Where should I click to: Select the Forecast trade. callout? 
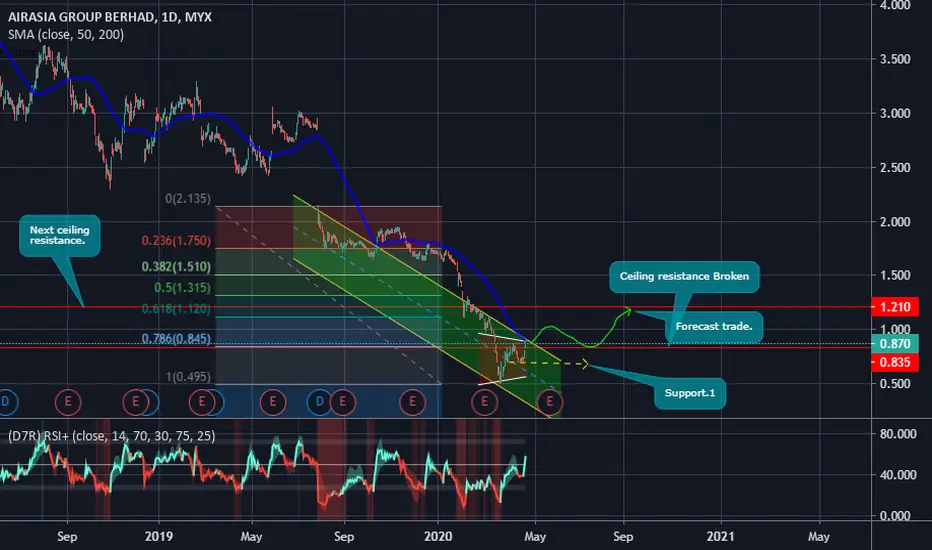pyautogui.click(x=714, y=326)
